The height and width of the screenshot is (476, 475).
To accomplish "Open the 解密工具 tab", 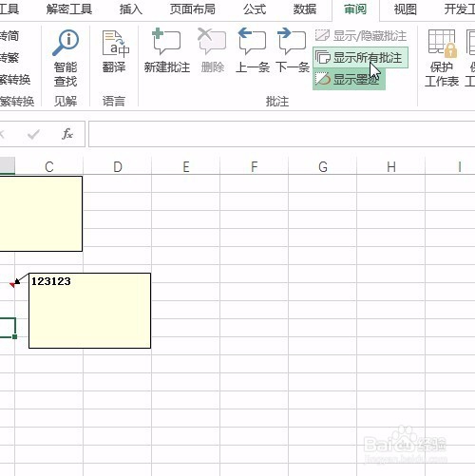I will tap(69, 10).
